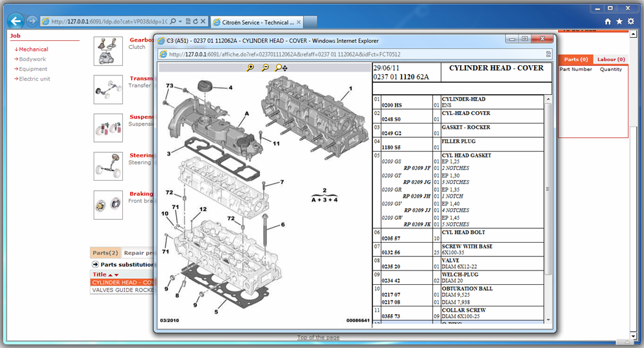Screen dimensions: 644x348
Task: Click part number 0205 57
Action: (391, 238)
